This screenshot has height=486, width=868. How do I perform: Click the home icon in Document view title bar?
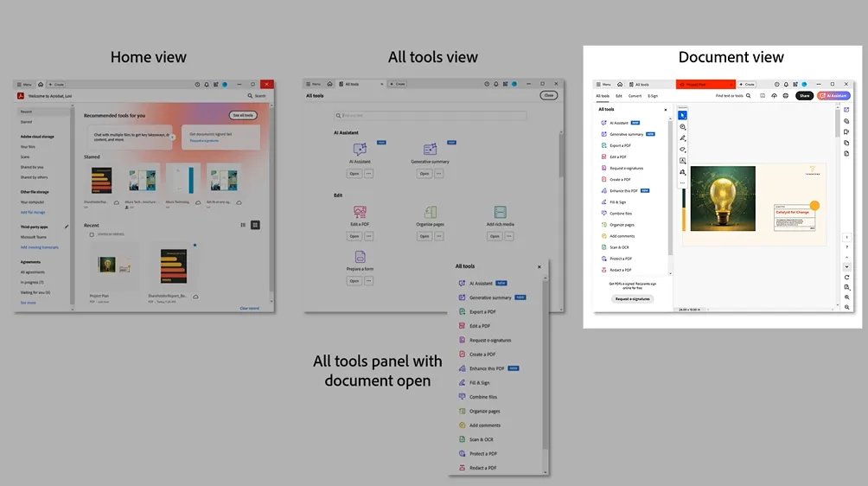tap(620, 84)
